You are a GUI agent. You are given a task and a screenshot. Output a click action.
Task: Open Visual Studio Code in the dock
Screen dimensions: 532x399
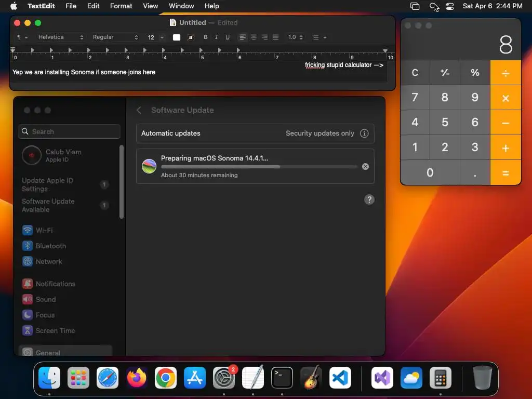point(340,378)
